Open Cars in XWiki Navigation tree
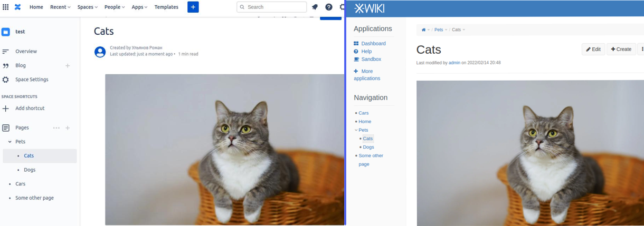This screenshot has width=644, height=226. [364, 113]
